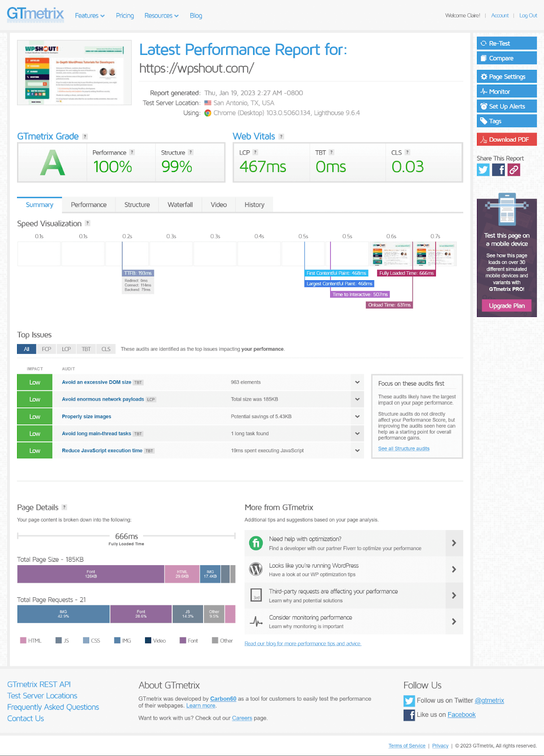The height and width of the screenshot is (756, 544).
Task: Click the Log Out link
Action: click(528, 16)
